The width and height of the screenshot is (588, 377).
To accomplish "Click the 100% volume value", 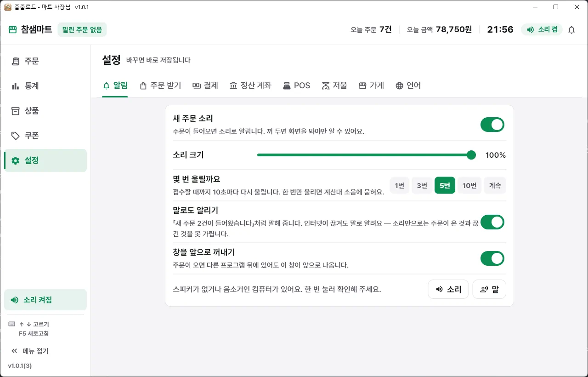I will pos(496,155).
